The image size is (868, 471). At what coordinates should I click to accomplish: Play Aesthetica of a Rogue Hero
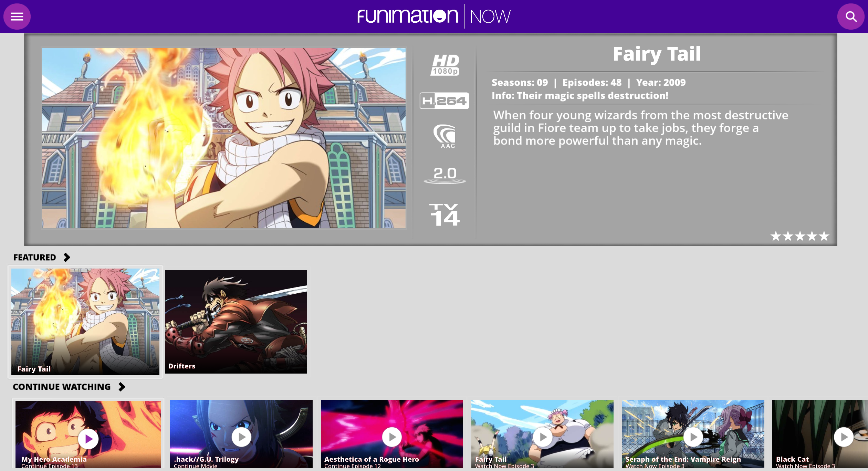(x=392, y=437)
